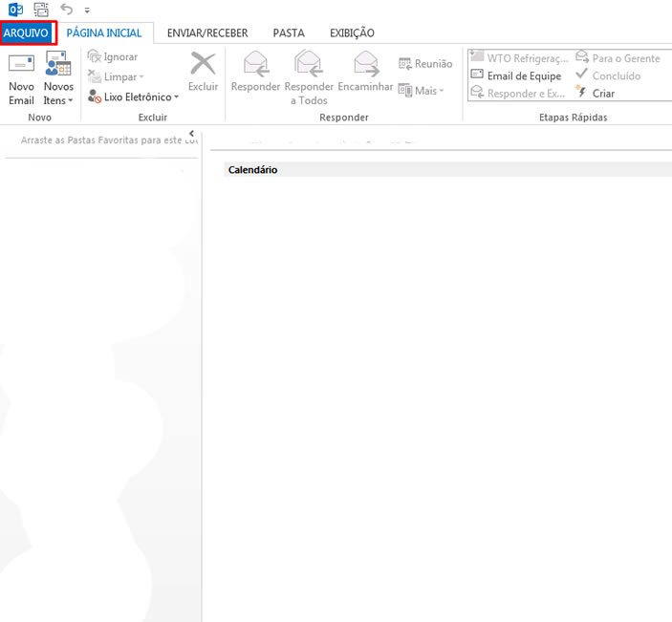Collapse the folder pane with the arrow
This screenshot has width=672, height=622.
click(191, 133)
